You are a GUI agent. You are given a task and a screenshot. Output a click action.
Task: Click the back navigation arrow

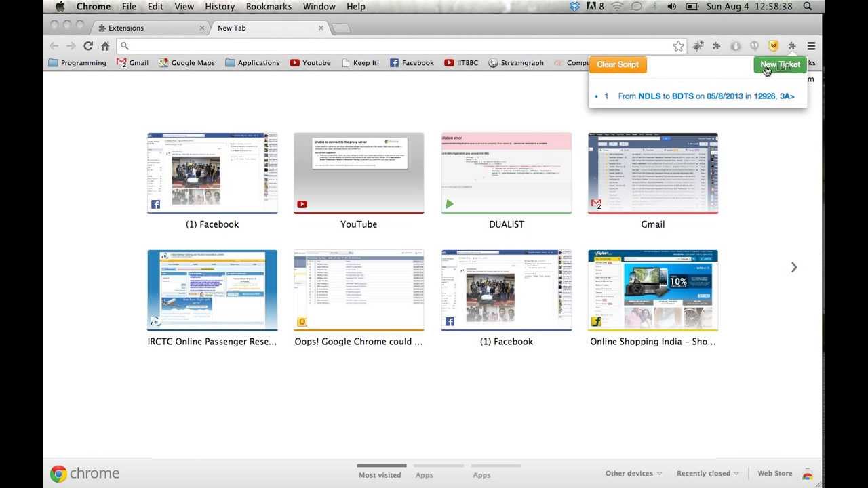pyautogui.click(x=54, y=46)
